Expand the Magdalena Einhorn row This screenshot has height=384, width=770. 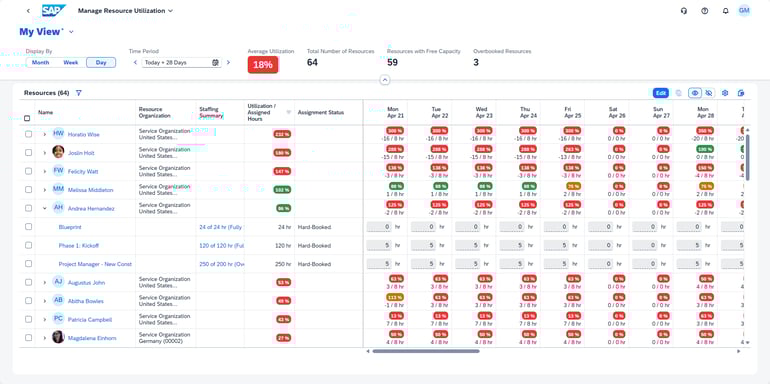(x=45, y=338)
